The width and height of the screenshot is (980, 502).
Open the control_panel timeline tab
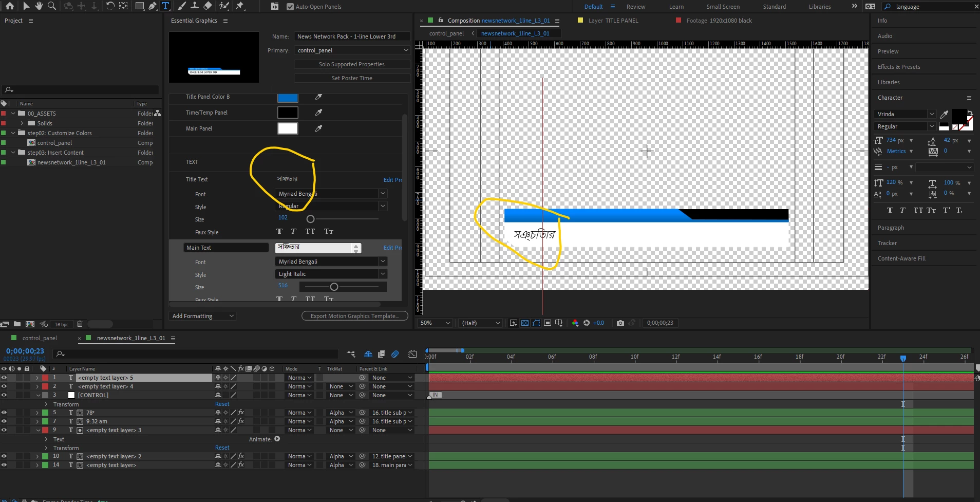(40, 338)
